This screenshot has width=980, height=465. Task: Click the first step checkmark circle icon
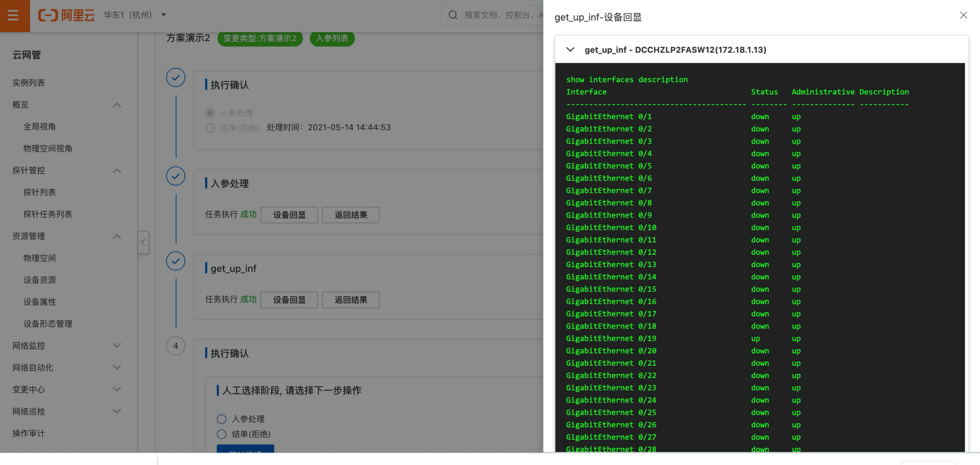(175, 78)
